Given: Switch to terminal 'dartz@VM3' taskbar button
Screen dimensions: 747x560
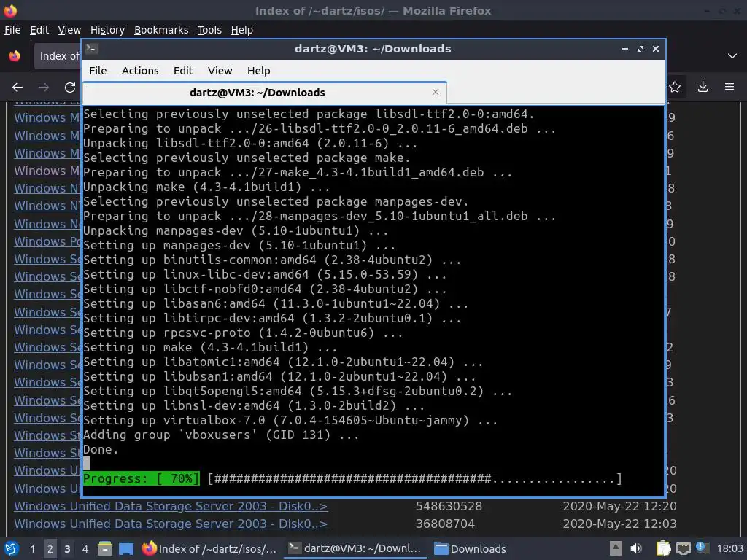Looking at the screenshot, I should (355, 548).
